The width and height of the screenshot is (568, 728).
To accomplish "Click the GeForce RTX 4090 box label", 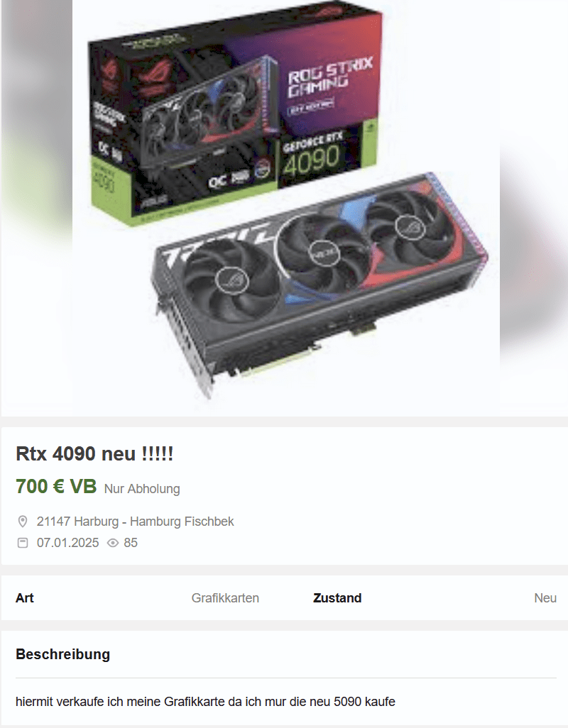I will 312,158.
